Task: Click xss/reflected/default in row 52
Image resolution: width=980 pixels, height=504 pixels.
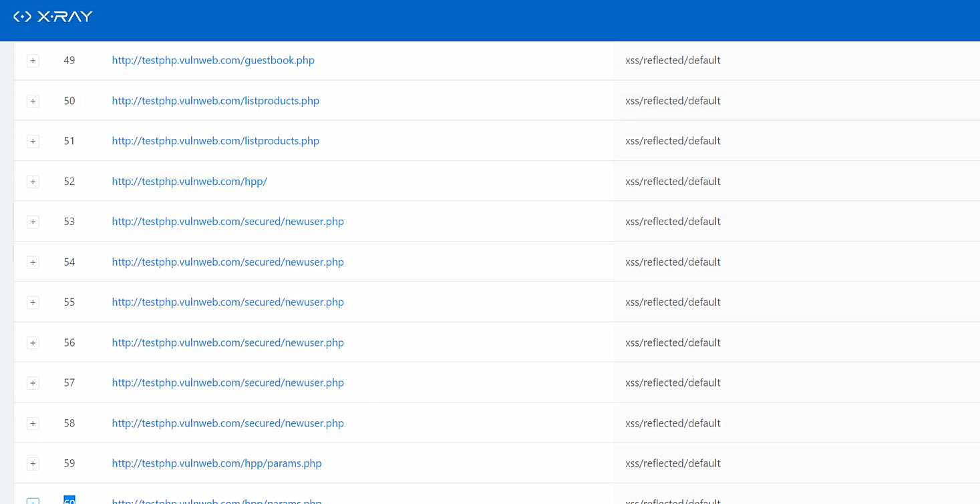Action: (x=673, y=182)
